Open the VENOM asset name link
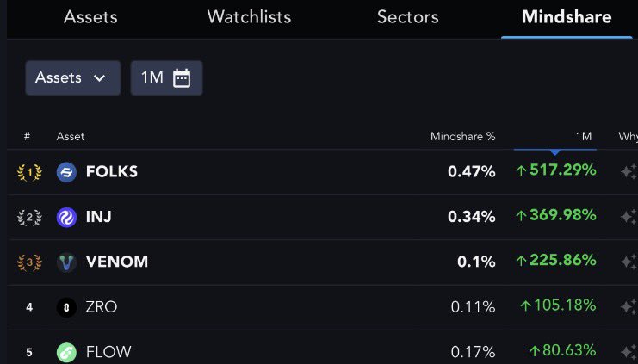The image size is (638, 364). pos(116,262)
